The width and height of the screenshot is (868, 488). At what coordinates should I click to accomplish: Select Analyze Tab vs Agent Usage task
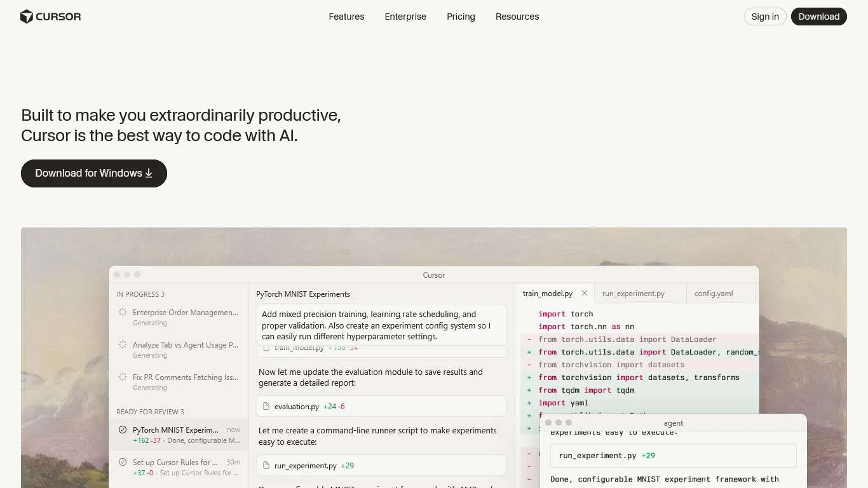point(179,349)
